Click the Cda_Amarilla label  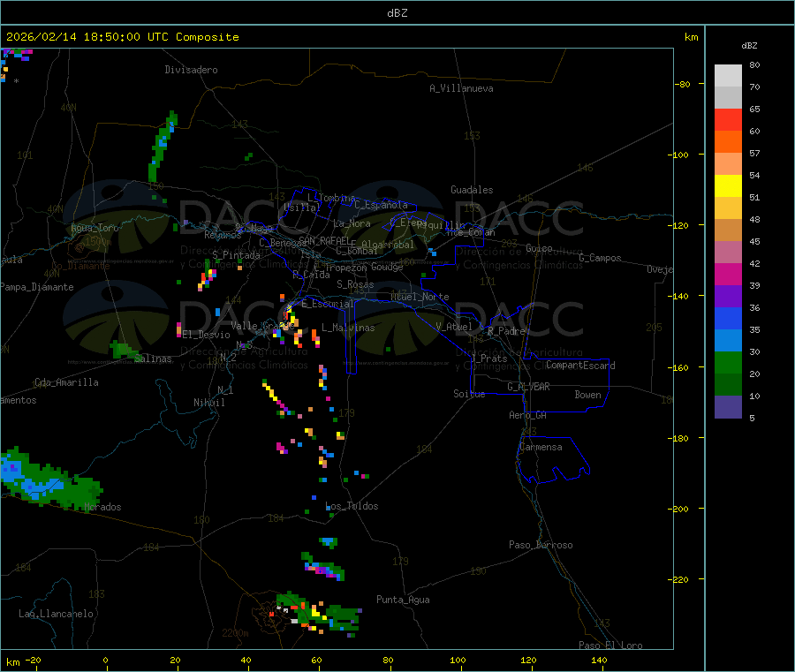(67, 382)
